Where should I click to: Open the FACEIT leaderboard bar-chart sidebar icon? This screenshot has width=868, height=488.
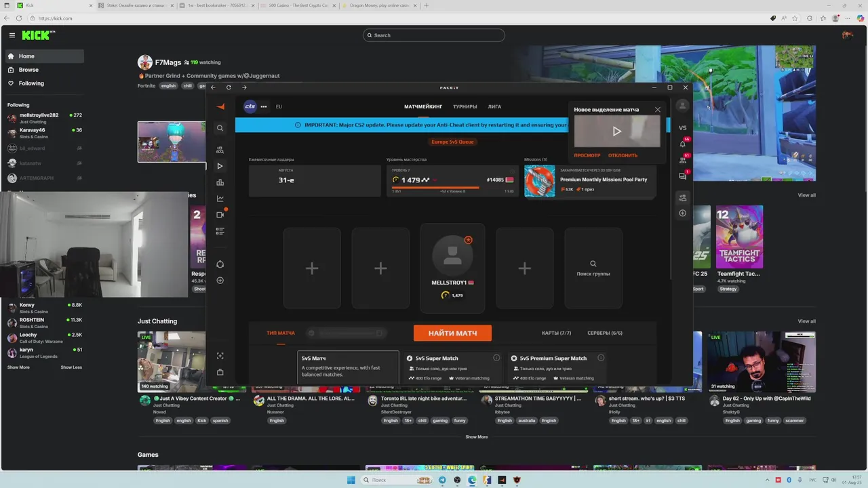pyautogui.click(x=220, y=182)
